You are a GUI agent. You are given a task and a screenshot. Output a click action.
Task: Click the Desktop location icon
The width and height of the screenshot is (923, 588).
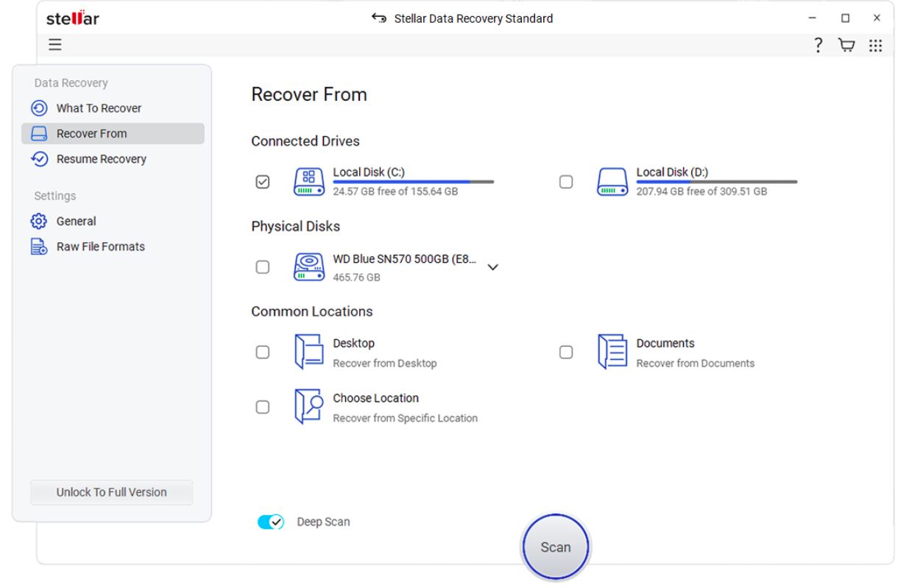click(x=309, y=352)
